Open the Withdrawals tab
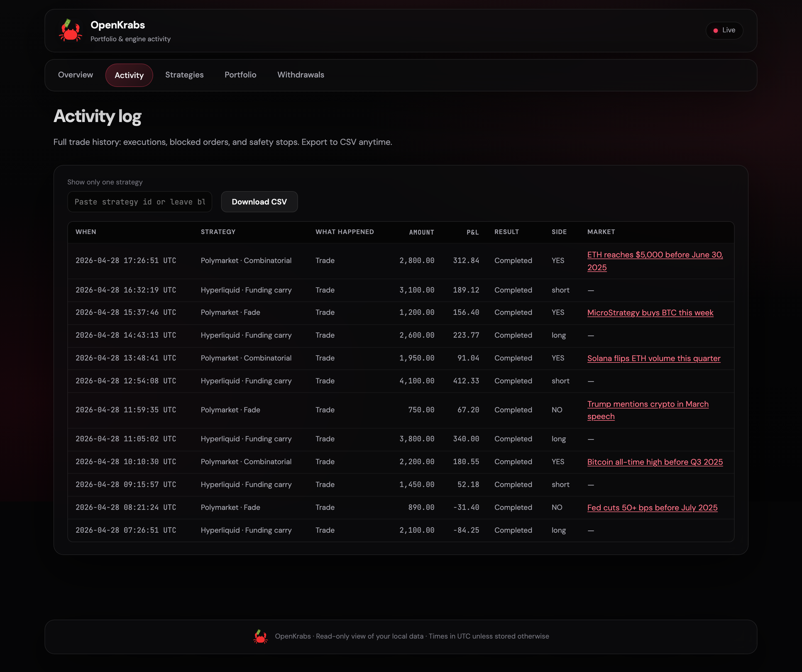 [x=300, y=75]
